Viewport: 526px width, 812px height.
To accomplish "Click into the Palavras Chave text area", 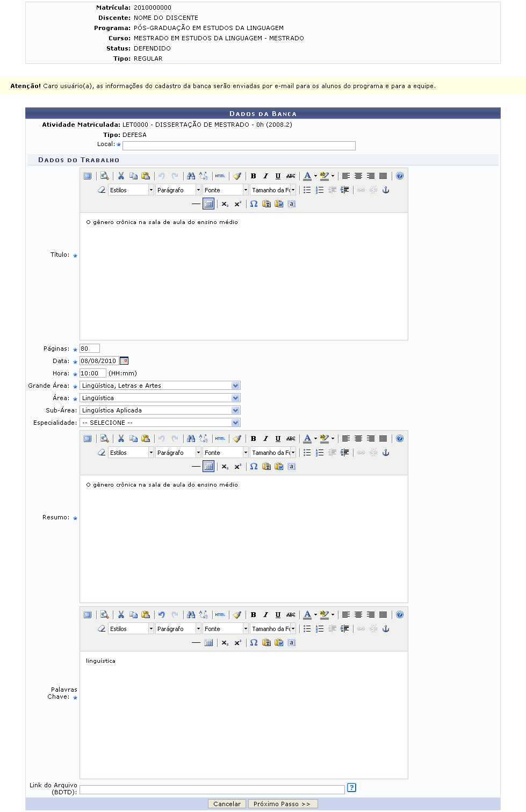I will [x=244, y=715].
